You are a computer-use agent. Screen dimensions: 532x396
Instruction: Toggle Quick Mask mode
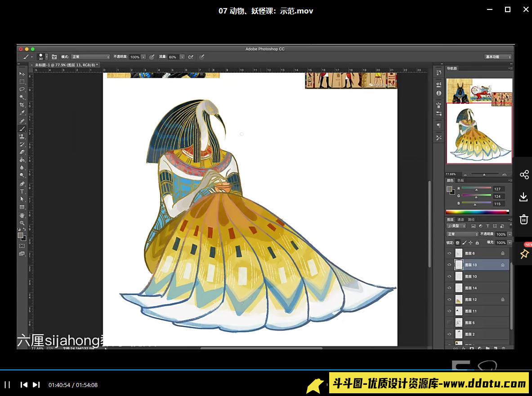(x=22, y=246)
